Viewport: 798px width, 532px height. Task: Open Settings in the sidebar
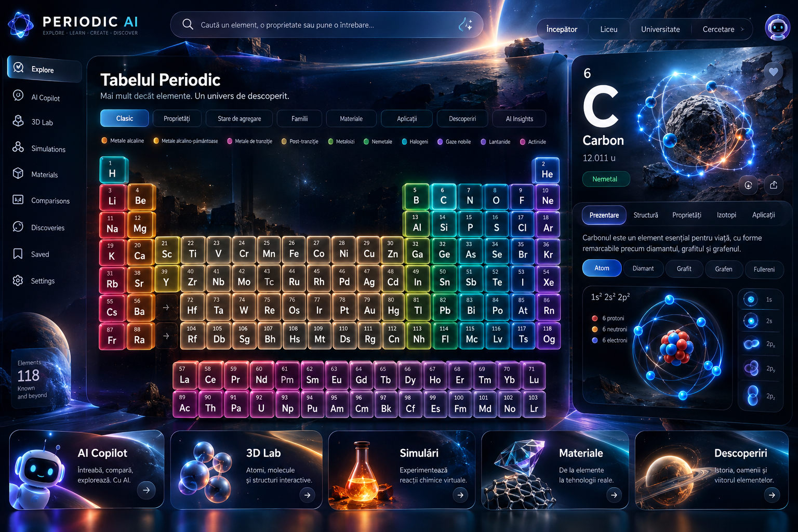[33, 281]
